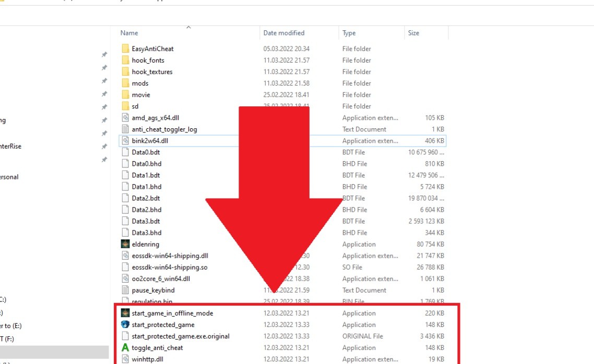
Task: Click the amd_ags_x64.dll file icon
Action: click(x=125, y=118)
